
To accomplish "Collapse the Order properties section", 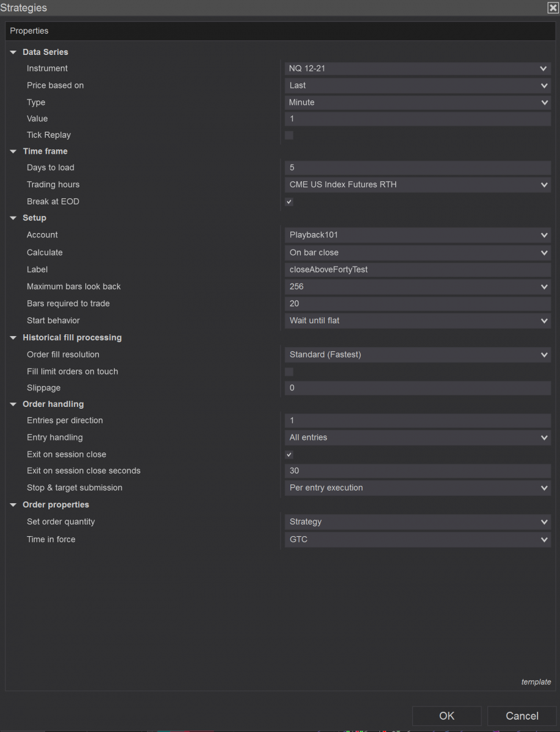I will click(x=13, y=504).
